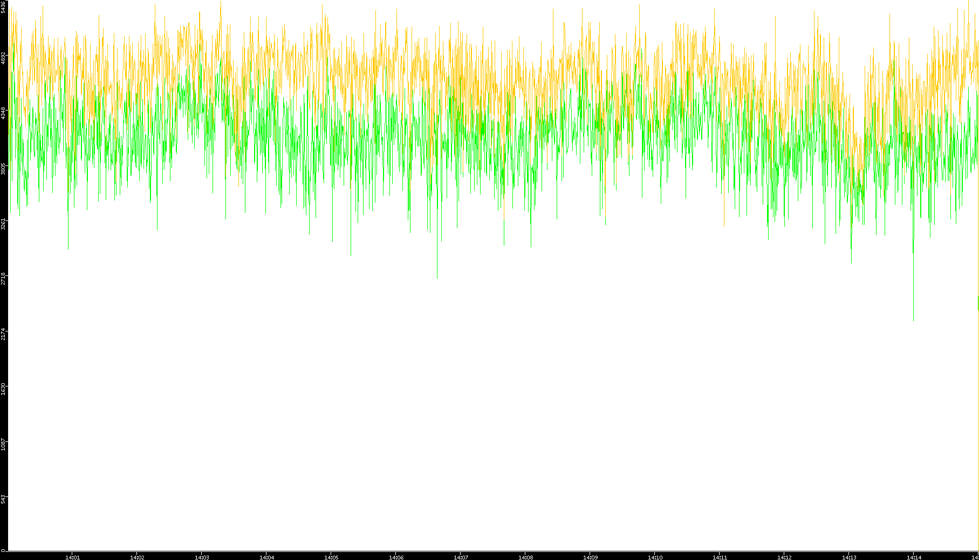Viewport: 979px width, 560px height.
Task: Click the 14:07 time axis label
Action: (461, 557)
